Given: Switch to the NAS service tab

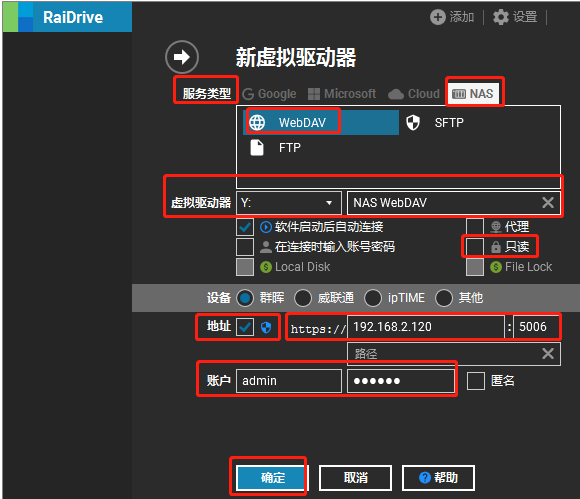Looking at the screenshot, I should (473, 94).
